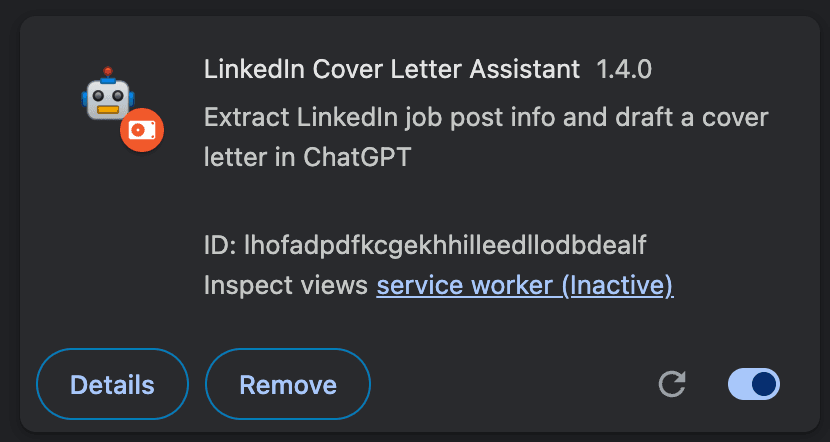This screenshot has width=830, height=442.
Task: Click the "letter in ChatGPT" description line
Action: (308, 157)
